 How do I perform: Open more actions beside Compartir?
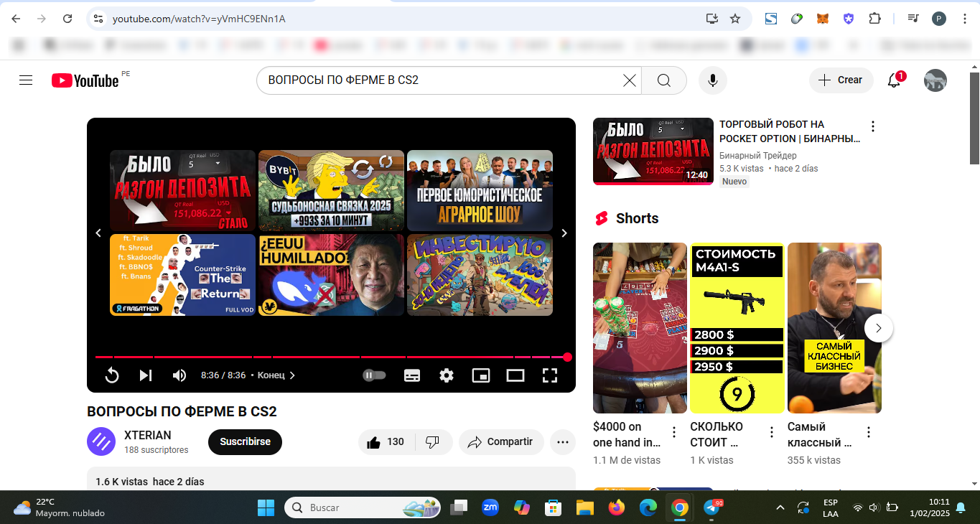click(x=563, y=442)
